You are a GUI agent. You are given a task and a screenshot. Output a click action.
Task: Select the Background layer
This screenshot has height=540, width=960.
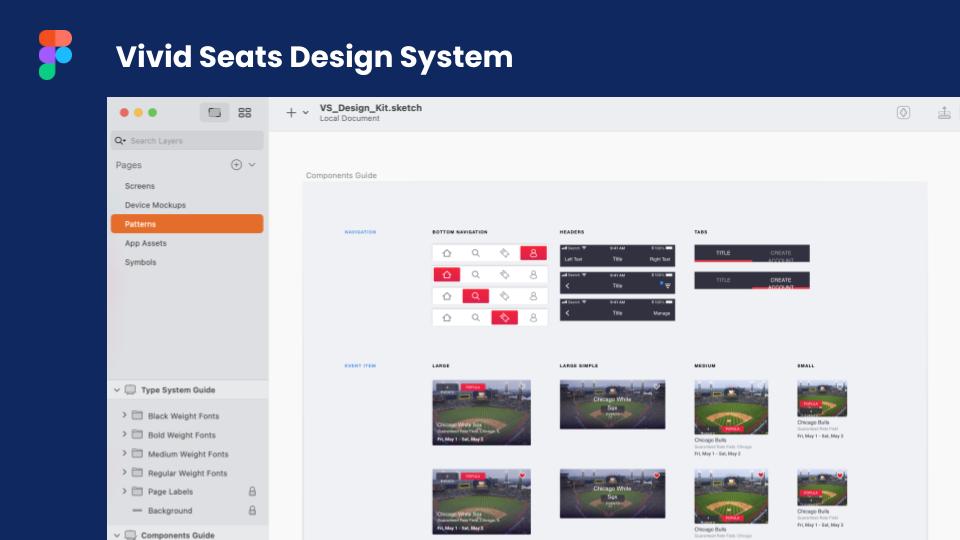pyautogui.click(x=170, y=511)
